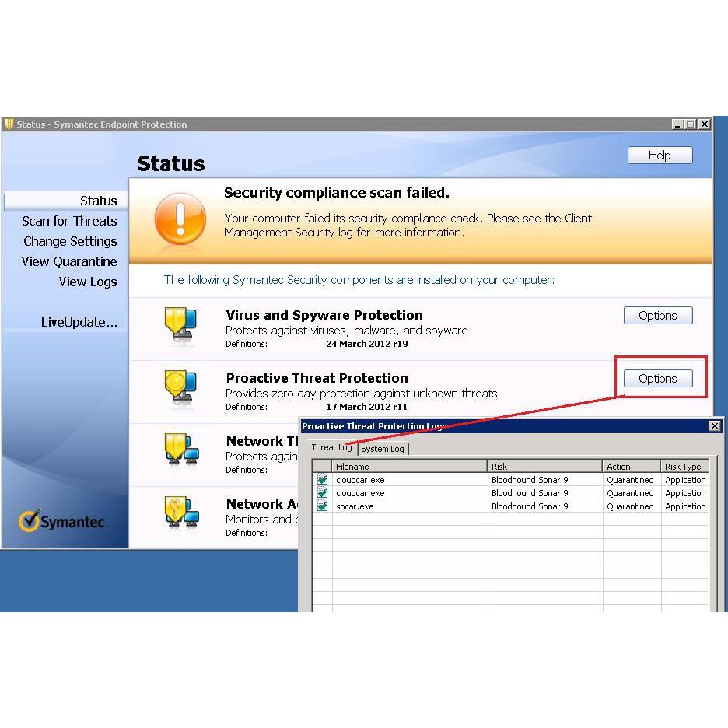Open Options for Proactive Threat Protection
This screenshot has width=728, height=728.
pyautogui.click(x=657, y=379)
